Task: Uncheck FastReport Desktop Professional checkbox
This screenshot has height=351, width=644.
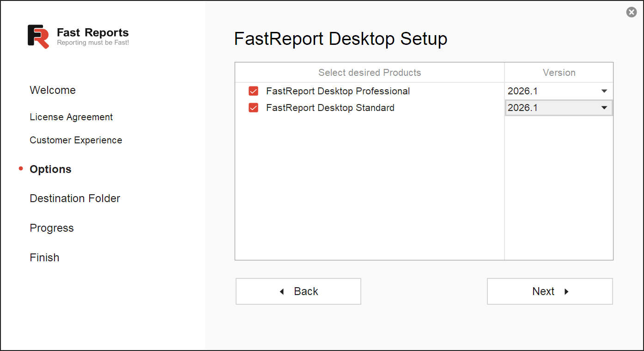Action: [x=253, y=91]
